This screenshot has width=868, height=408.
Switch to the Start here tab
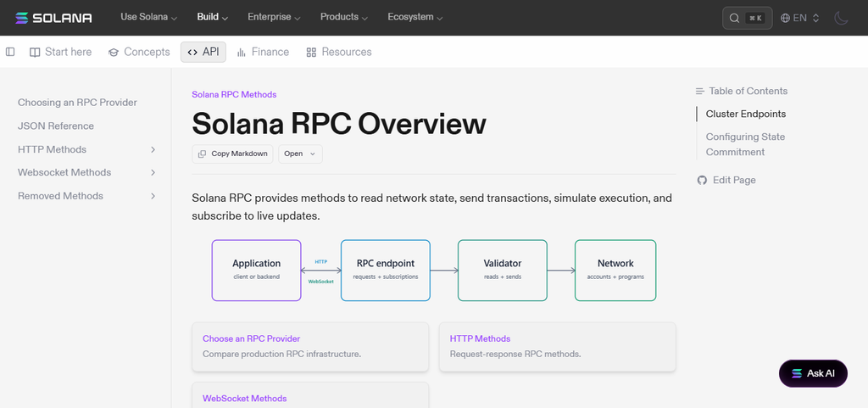[61, 52]
